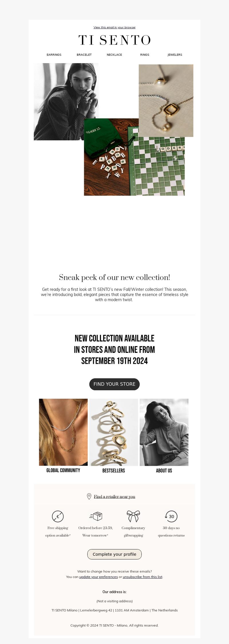The width and height of the screenshot is (229, 644).
Task: Click the Complete your profile button
Action: (x=114, y=554)
